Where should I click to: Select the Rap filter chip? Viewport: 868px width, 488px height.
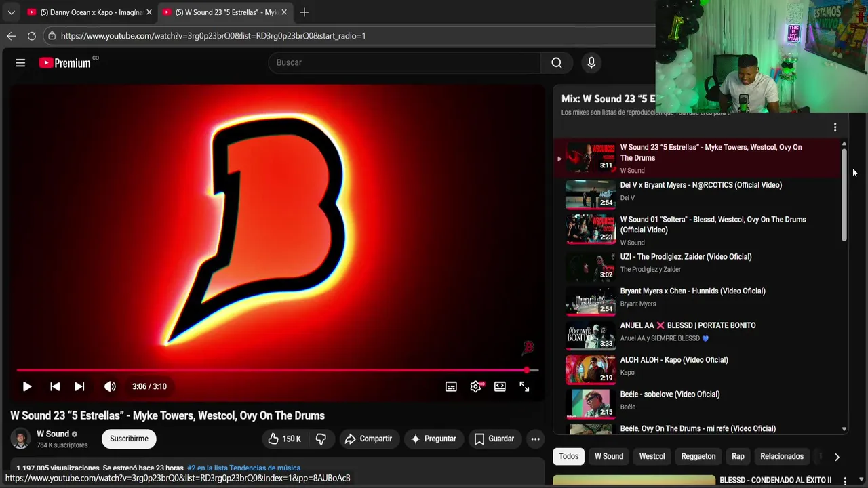click(738, 456)
